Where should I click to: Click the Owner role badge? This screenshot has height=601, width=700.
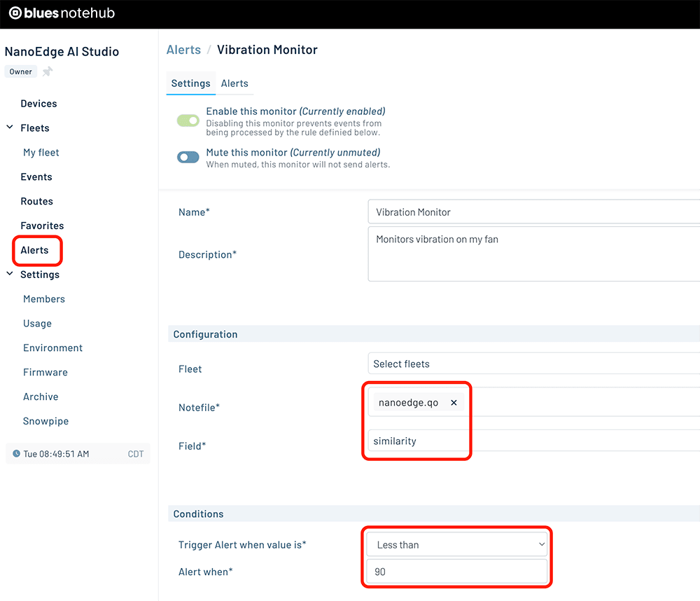20,71
